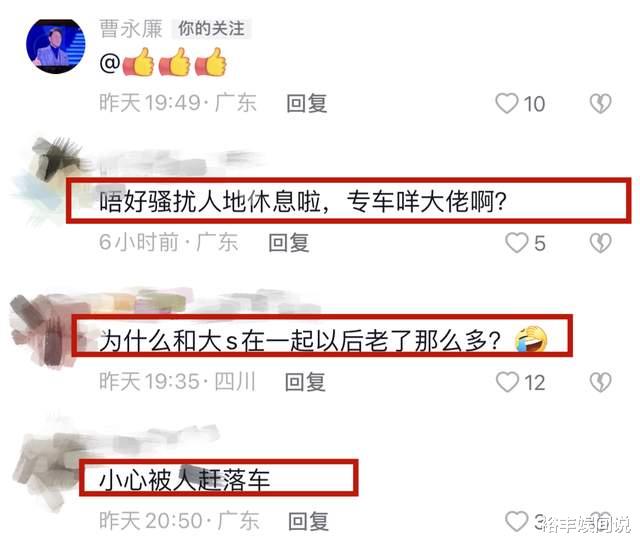This screenshot has width=640, height=546.
Task: Like the comment by 曹永廉
Action: [x=507, y=103]
